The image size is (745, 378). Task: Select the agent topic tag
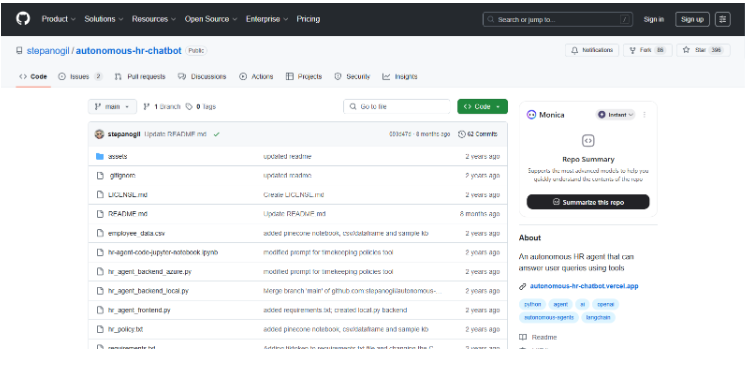point(561,304)
